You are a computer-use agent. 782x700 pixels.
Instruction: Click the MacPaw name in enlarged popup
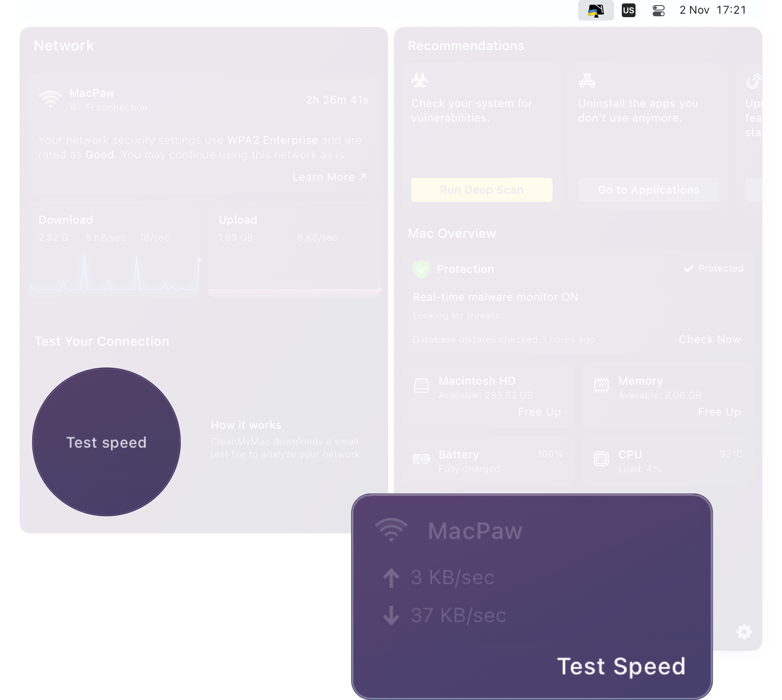pos(475,531)
